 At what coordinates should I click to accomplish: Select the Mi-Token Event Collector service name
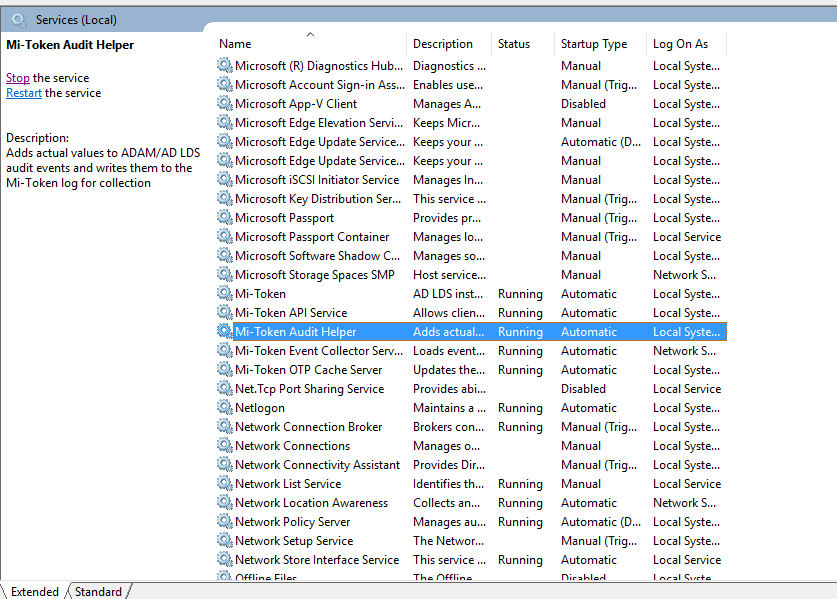click(319, 351)
